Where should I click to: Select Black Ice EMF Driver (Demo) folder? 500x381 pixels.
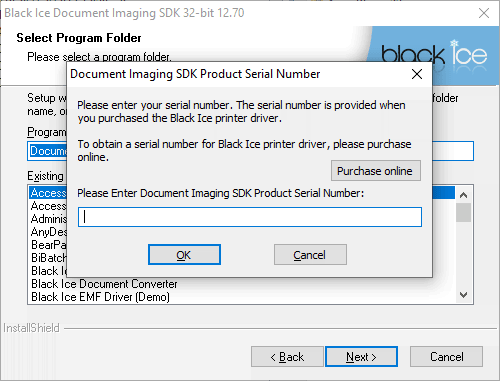click(x=100, y=297)
